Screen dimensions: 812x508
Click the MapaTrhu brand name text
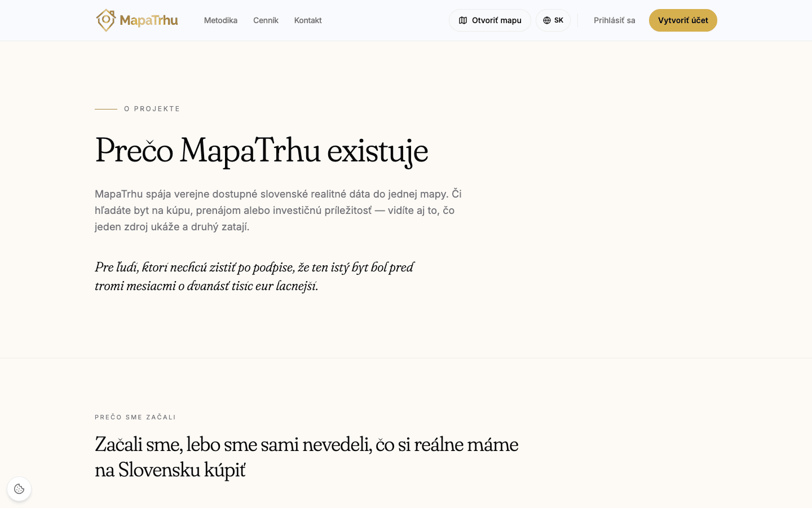149,21
